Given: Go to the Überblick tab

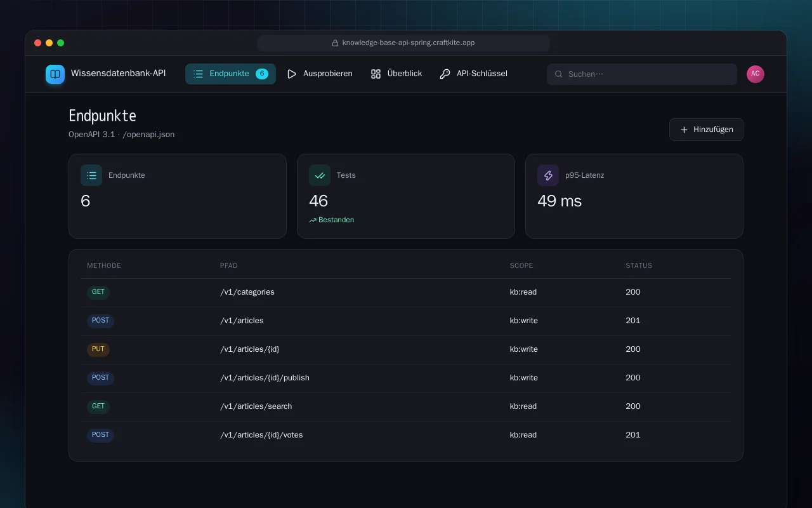Looking at the screenshot, I should pos(396,74).
